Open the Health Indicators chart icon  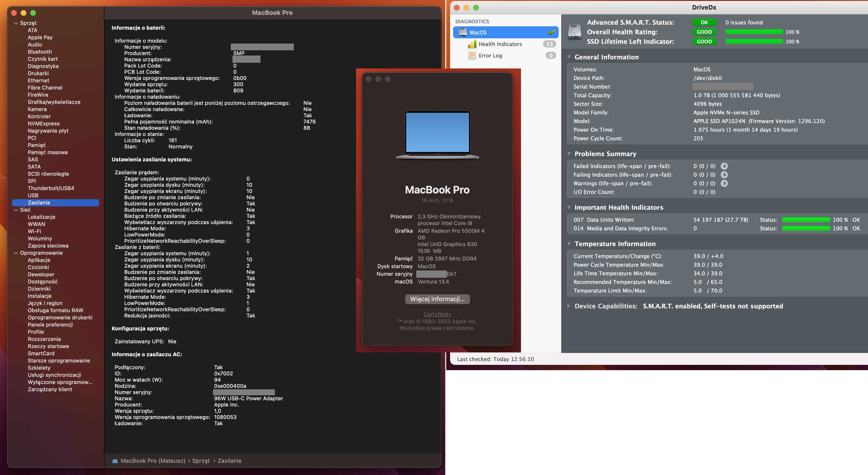click(x=472, y=44)
